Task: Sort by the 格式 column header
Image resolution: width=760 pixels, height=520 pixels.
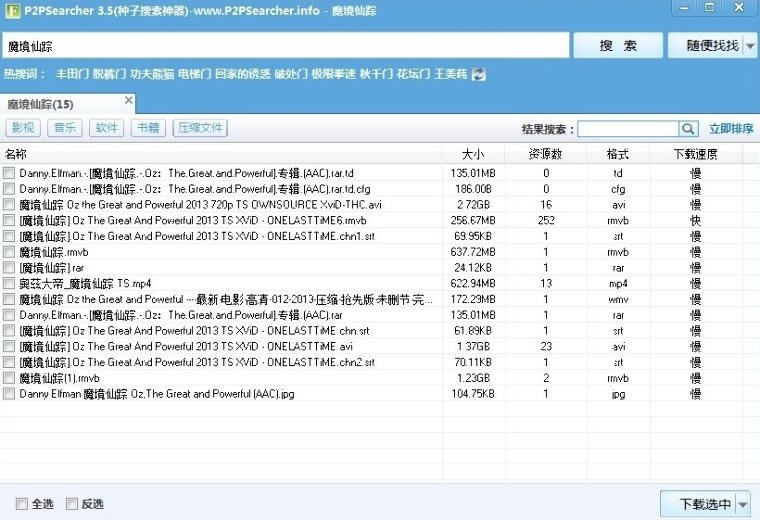Action: click(x=618, y=154)
